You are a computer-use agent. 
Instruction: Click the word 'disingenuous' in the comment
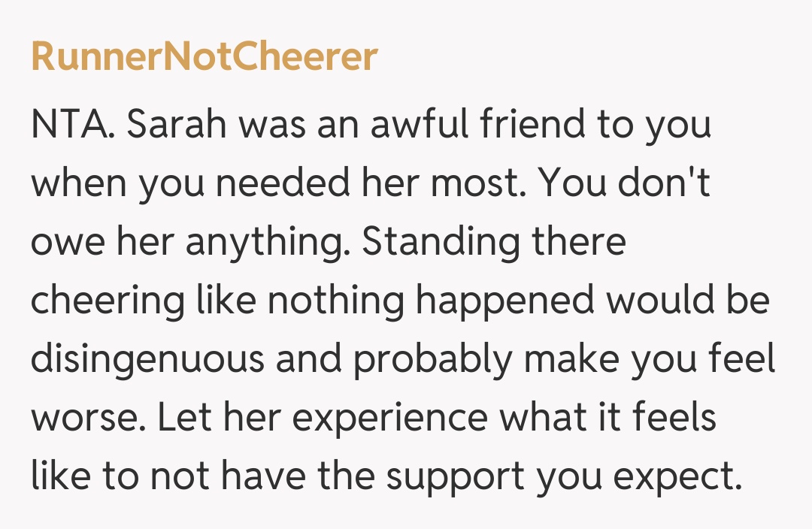[x=148, y=360]
